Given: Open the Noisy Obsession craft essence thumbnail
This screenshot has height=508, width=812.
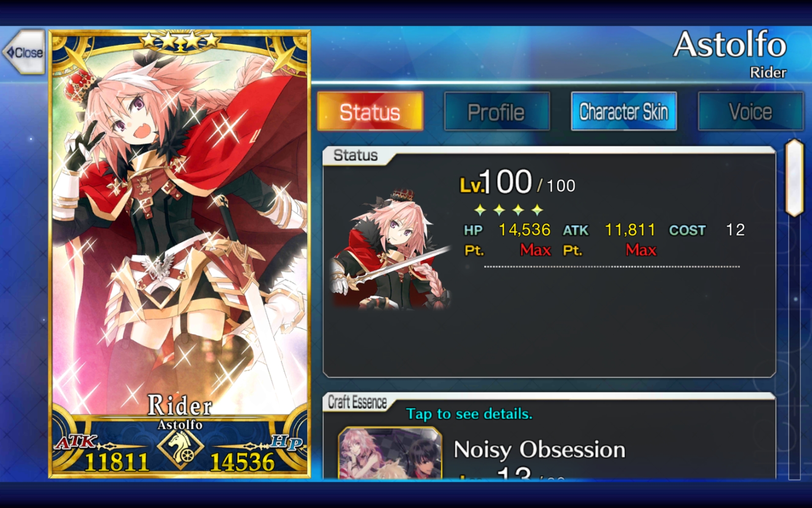Looking at the screenshot, I should click(390, 453).
